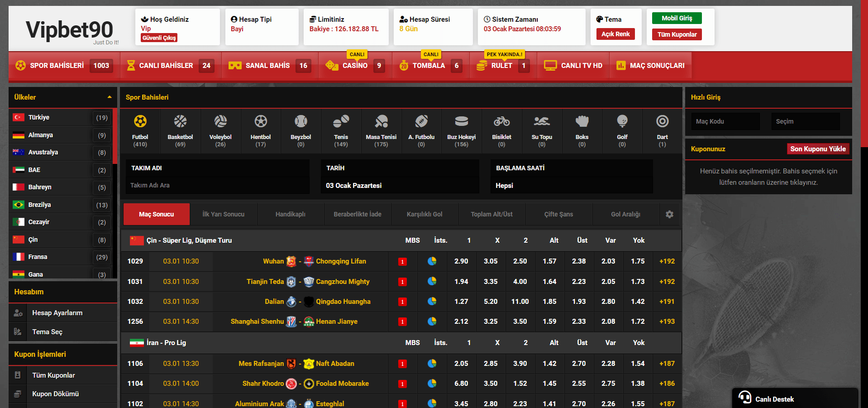Expand more bets +192 for Wuhan match

tap(667, 261)
